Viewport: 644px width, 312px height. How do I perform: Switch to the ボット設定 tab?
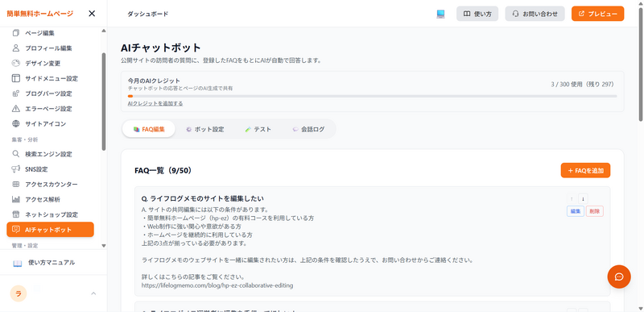pyautogui.click(x=204, y=129)
